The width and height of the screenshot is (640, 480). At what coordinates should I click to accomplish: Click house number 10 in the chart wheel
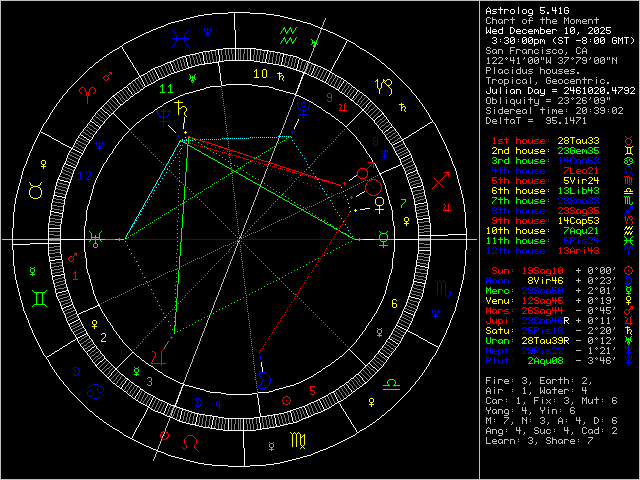coord(260,74)
